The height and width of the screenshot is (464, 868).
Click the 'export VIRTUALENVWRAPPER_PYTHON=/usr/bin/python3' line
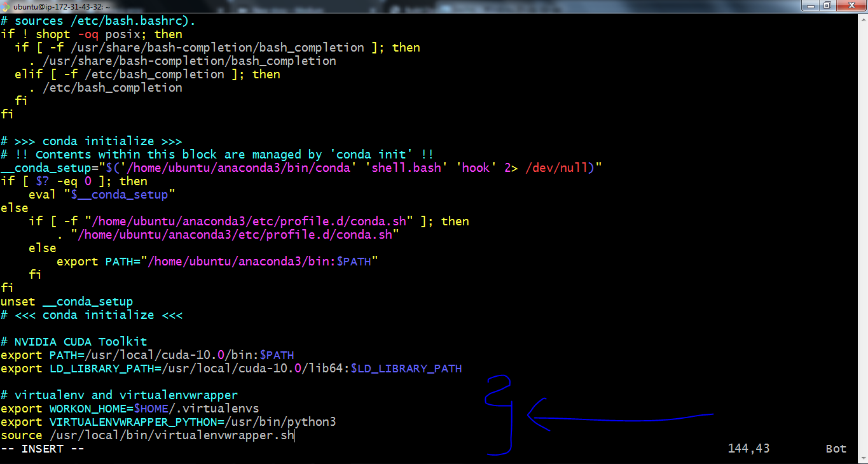point(169,422)
